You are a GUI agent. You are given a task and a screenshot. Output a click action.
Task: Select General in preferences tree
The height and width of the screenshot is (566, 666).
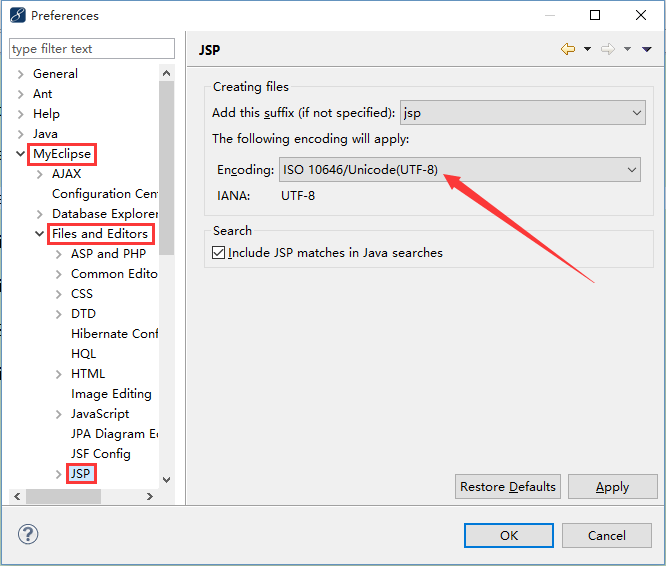point(55,74)
